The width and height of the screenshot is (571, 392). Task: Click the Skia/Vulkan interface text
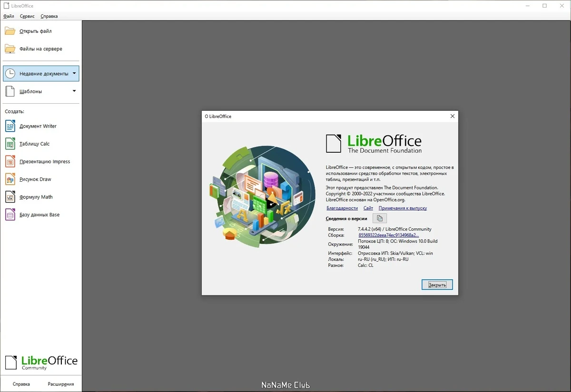point(395,253)
